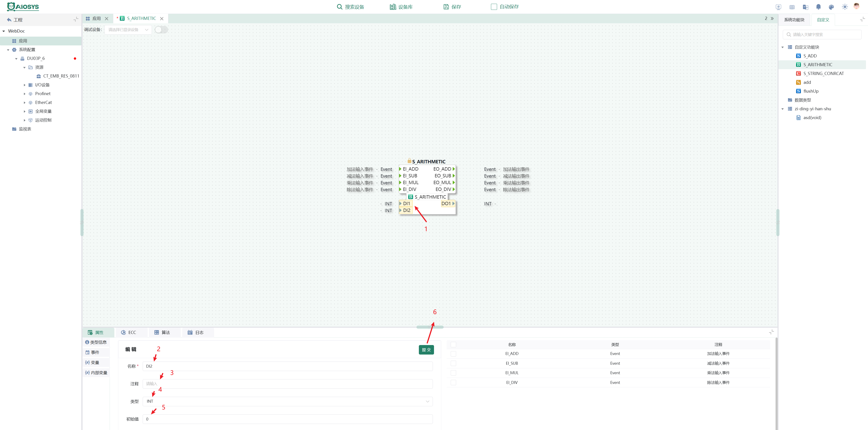The height and width of the screenshot is (430, 868).
Task: Check the EI_DIV row checkbox
Action: point(453,383)
